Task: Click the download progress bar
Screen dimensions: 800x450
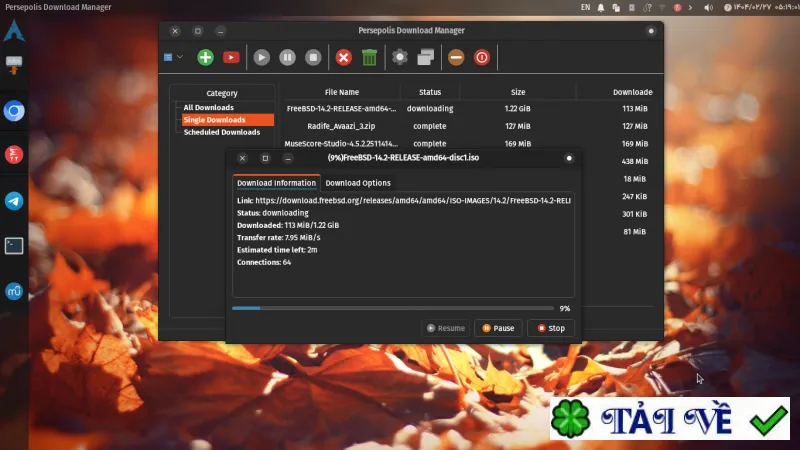Action: tap(393, 308)
